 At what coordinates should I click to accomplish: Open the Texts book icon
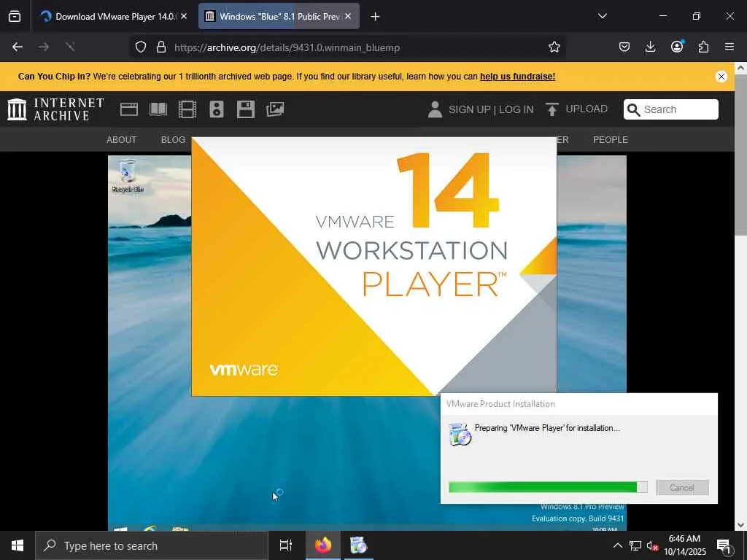[158, 109]
